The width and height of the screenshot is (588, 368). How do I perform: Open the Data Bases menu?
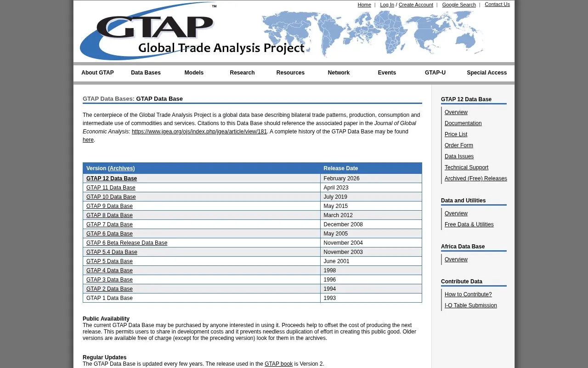tap(146, 73)
